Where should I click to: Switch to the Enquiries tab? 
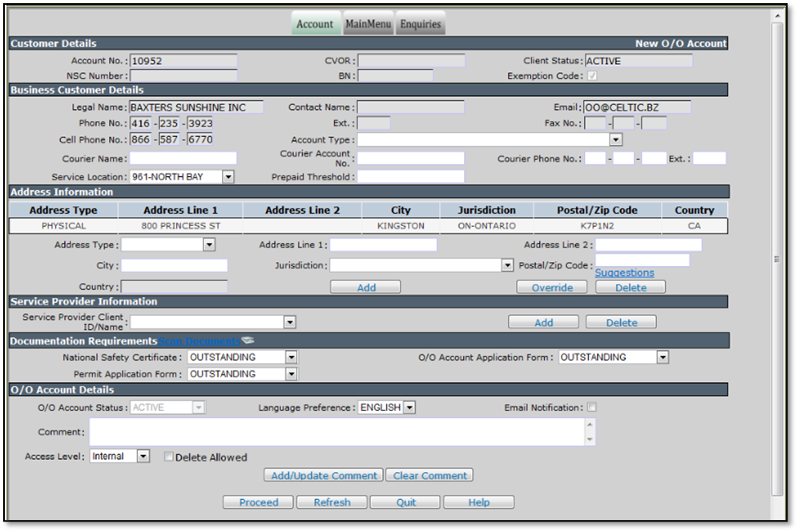click(x=421, y=24)
